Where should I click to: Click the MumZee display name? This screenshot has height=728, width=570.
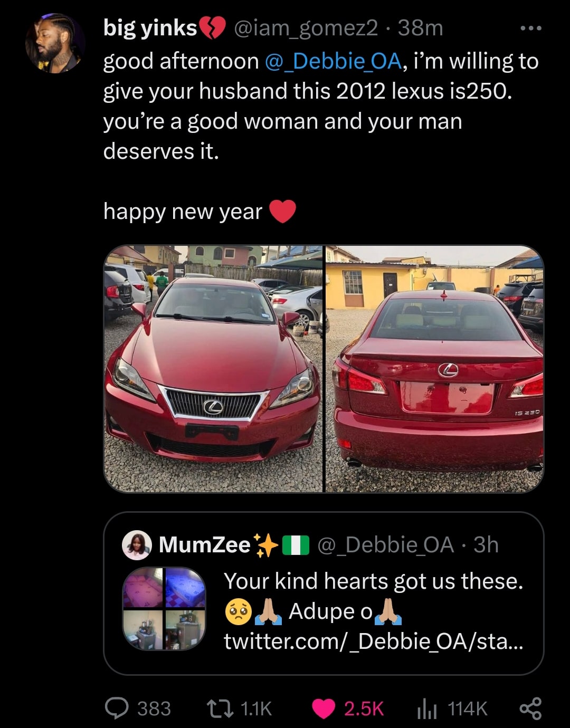pos(205,545)
